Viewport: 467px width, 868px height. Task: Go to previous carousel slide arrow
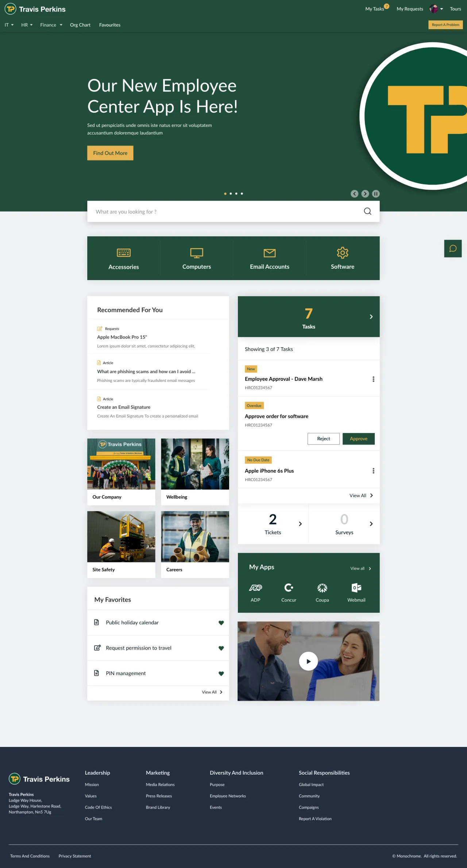pyautogui.click(x=354, y=194)
